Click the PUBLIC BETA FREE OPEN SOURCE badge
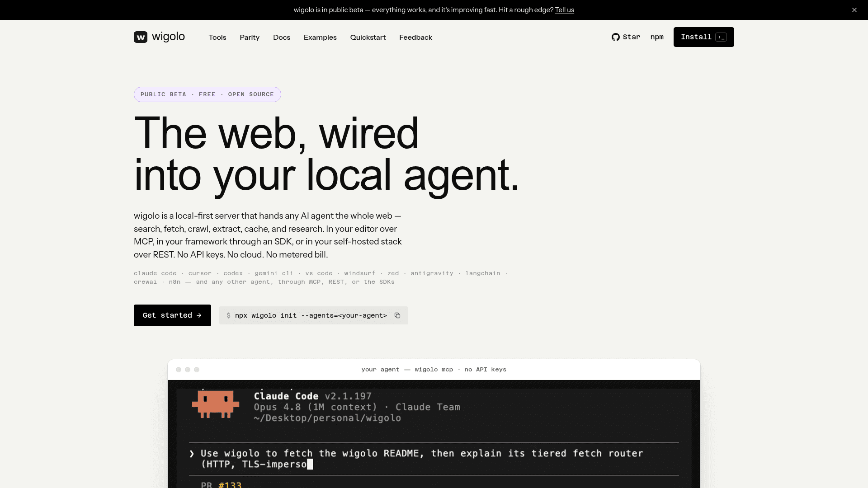This screenshot has height=488, width=868. tap(208, 94)
